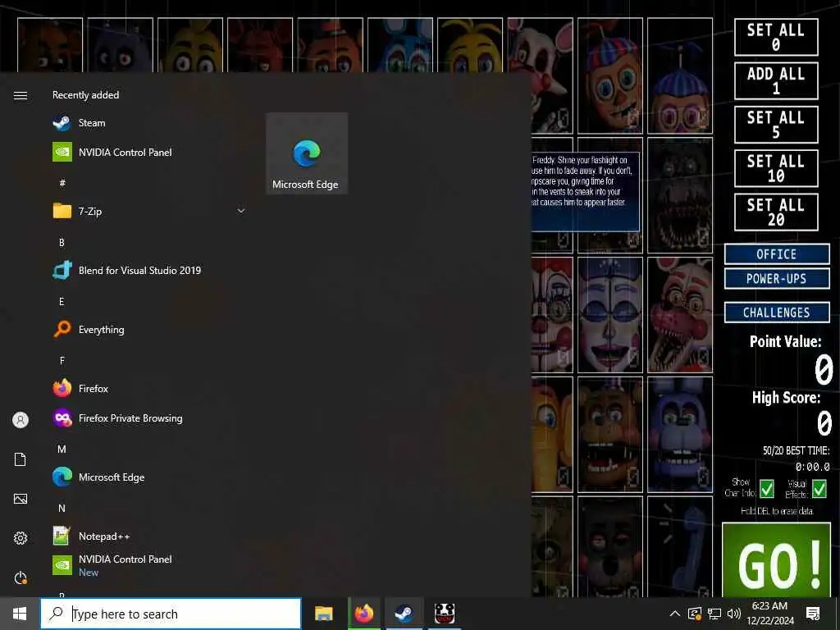
Task: Switch to Firefox on the taskbar
Action: click(364, 614)
